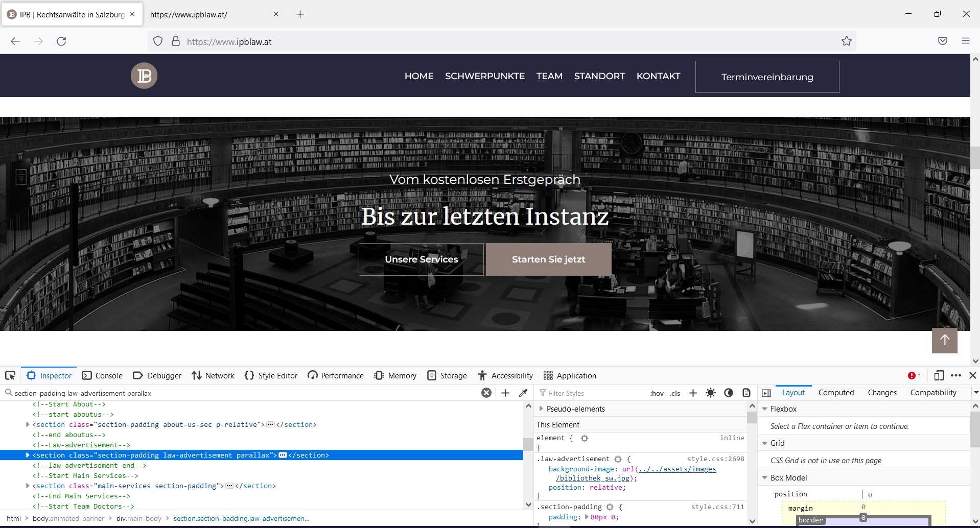Image resolution: width=980 pixels, height=528 pixels.
Task: Enable print media simulation
Action: coord(746,393)
